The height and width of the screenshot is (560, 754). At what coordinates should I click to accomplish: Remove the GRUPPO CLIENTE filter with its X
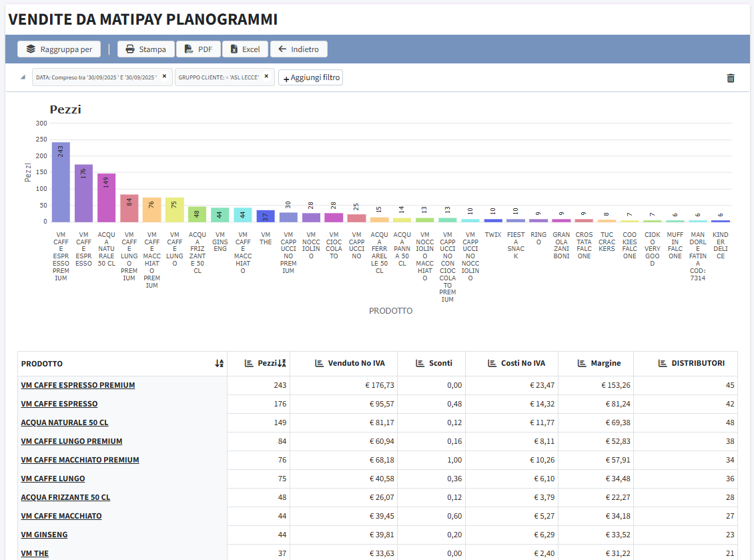(x=266, y=77)
